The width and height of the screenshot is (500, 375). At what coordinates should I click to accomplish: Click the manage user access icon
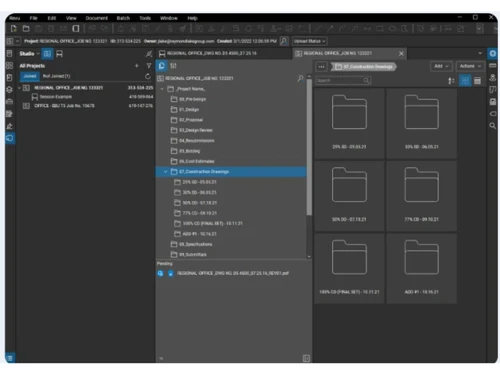tap(284, 41)
